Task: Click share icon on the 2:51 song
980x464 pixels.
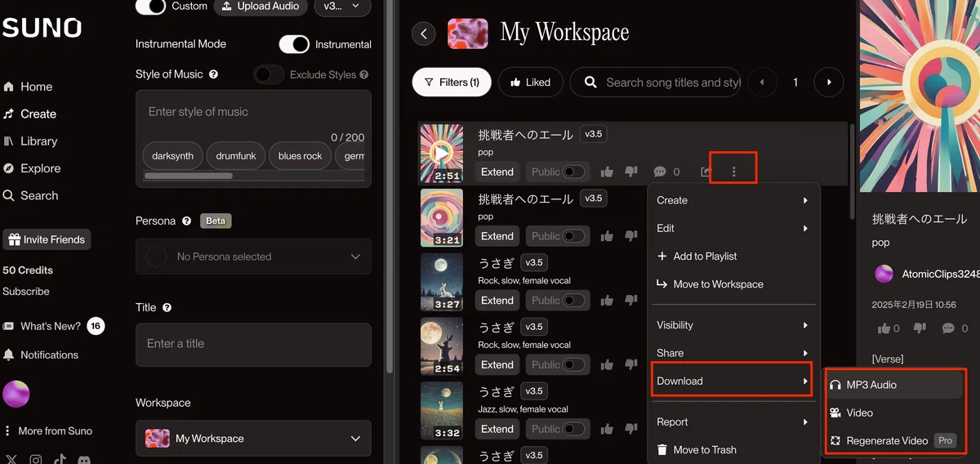Action: pos(706,172)
